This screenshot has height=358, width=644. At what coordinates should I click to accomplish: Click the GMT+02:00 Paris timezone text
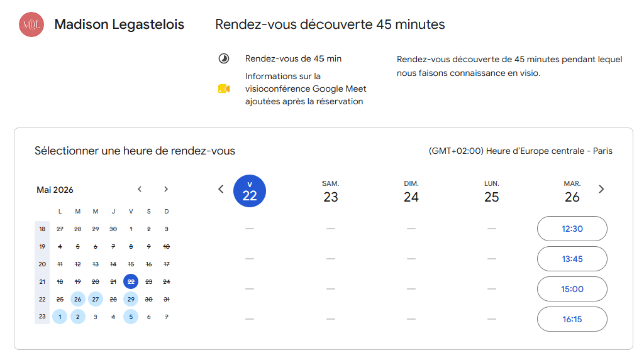520,151
